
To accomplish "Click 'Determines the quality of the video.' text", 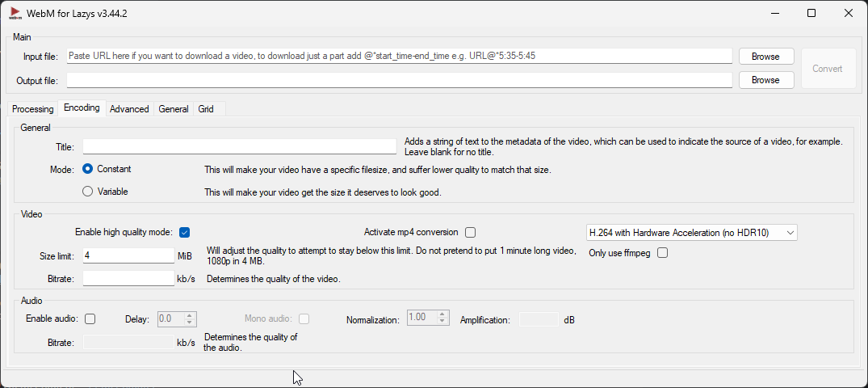I will point(274,279).
